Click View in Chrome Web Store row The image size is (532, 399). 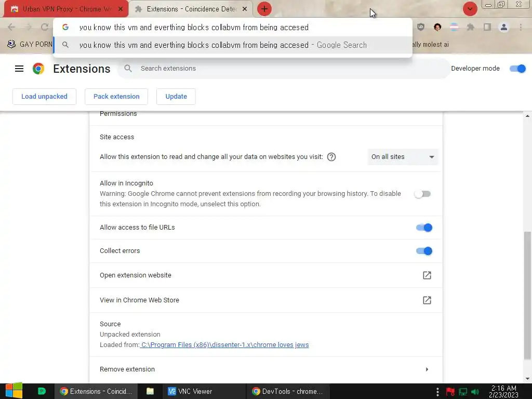[266, 300]
